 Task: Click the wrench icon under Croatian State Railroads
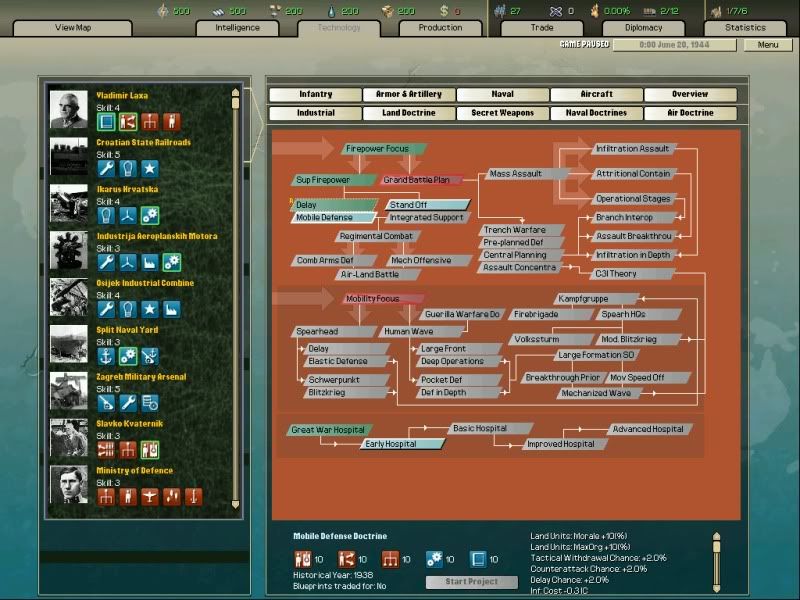pyautogui.click(x=106, y=168)
